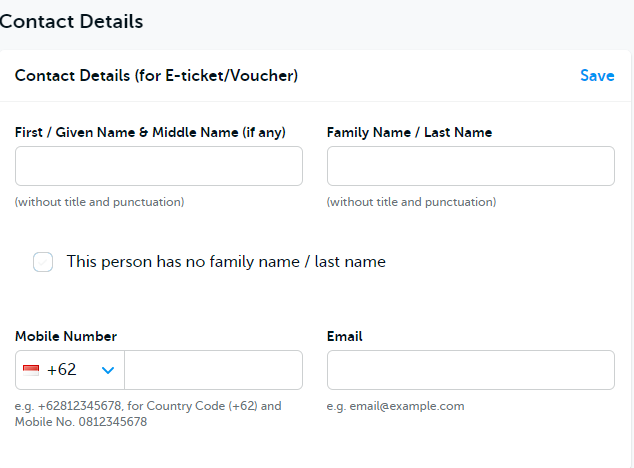The image size is (634, 468).
Task: Open the +62 country code selector
Action: click(x=62, y=370)
